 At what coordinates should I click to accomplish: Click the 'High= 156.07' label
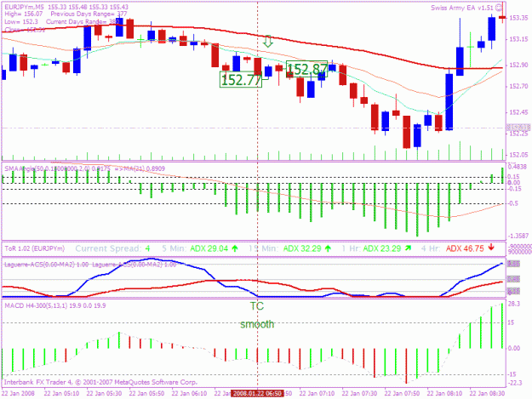click(x=24, y=14)
